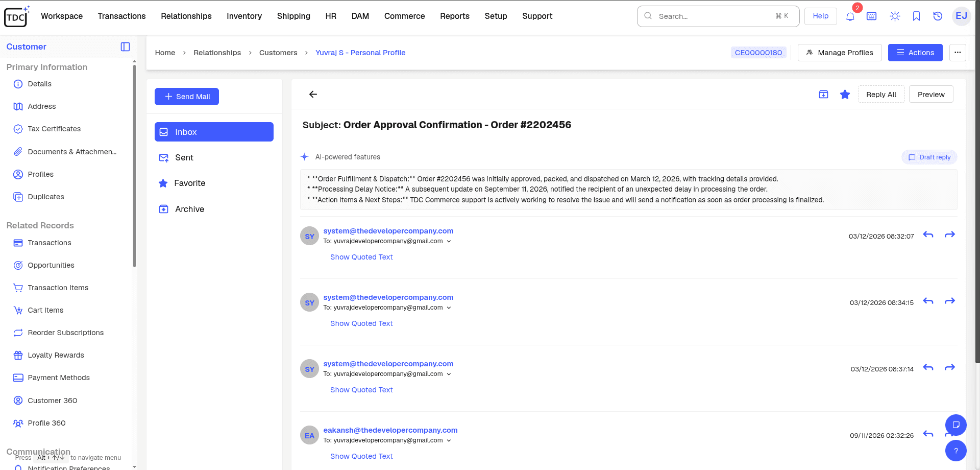The image size is (980, 470).
Task: Go back using the left arrow
Action: coord(313,94)
